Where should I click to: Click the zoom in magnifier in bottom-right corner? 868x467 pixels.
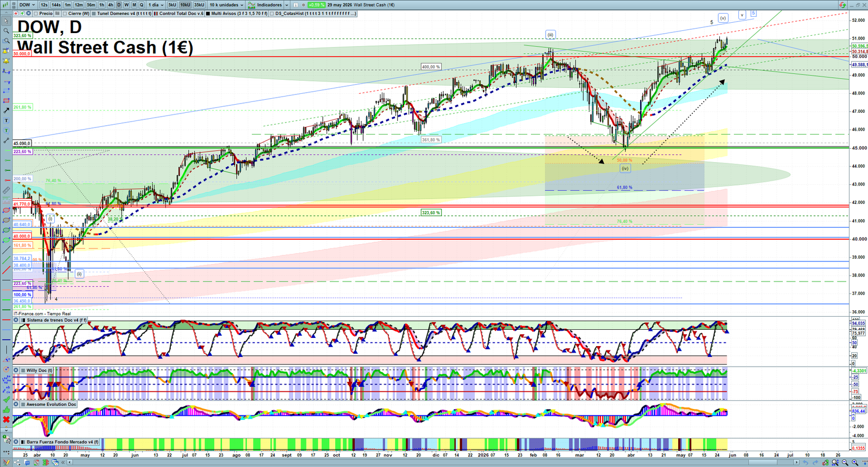[855, 462]
